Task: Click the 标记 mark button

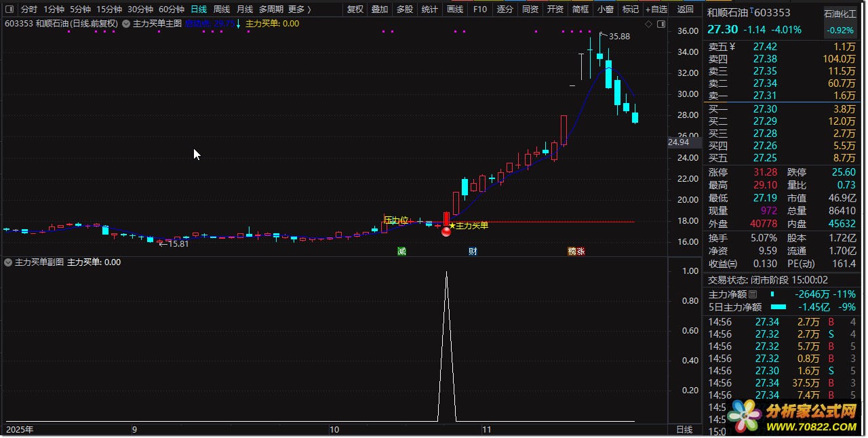Action: point(631,9)
